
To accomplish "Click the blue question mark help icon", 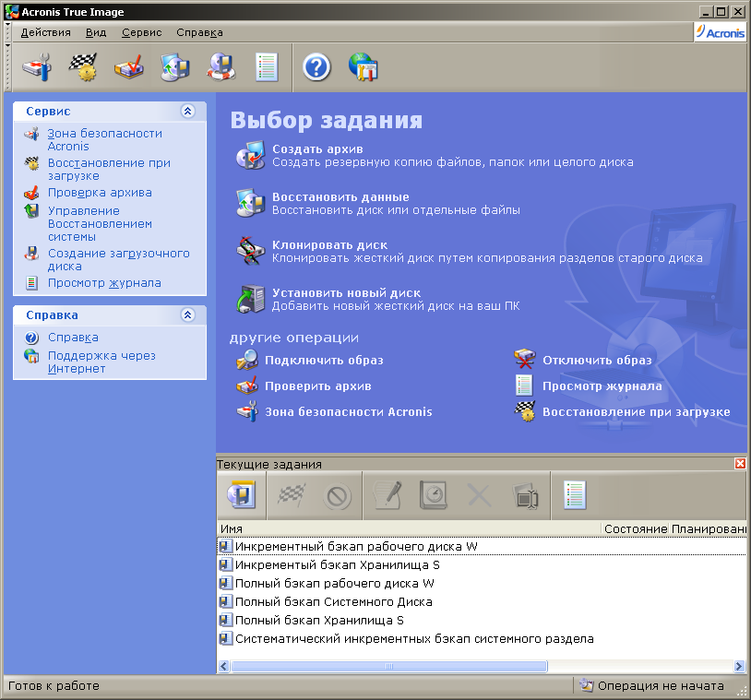I will pos(316,67).
